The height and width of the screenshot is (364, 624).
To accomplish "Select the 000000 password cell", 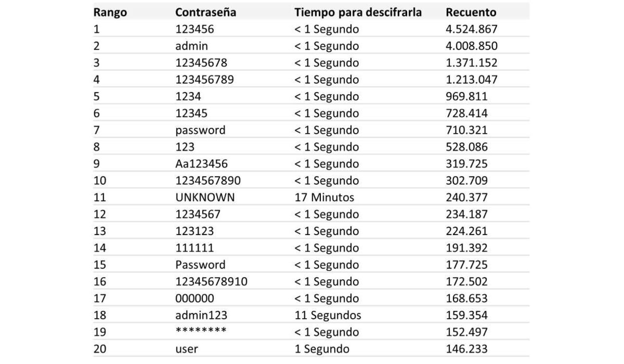I will (x=195, y=298).
